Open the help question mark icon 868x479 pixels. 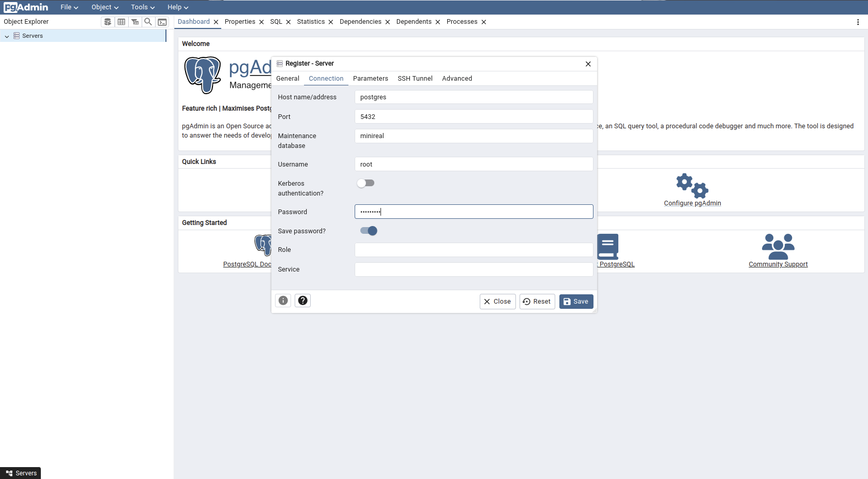click(303, 301)
